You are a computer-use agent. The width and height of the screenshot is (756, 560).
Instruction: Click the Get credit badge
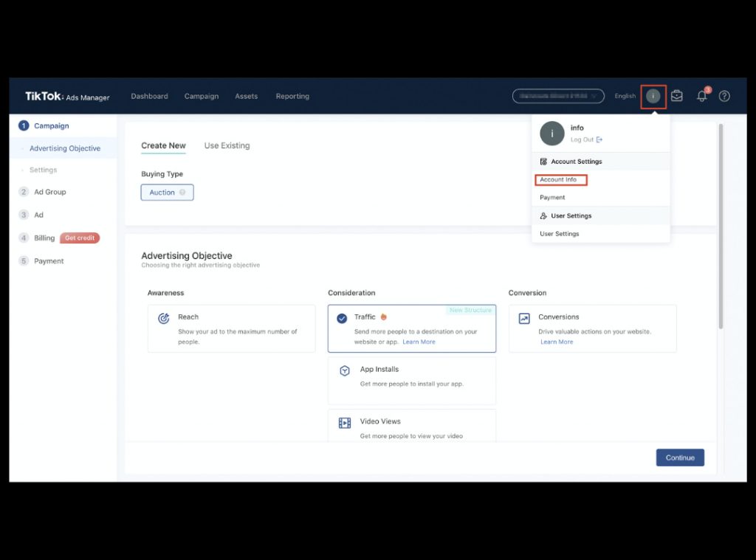coord(80,238)
